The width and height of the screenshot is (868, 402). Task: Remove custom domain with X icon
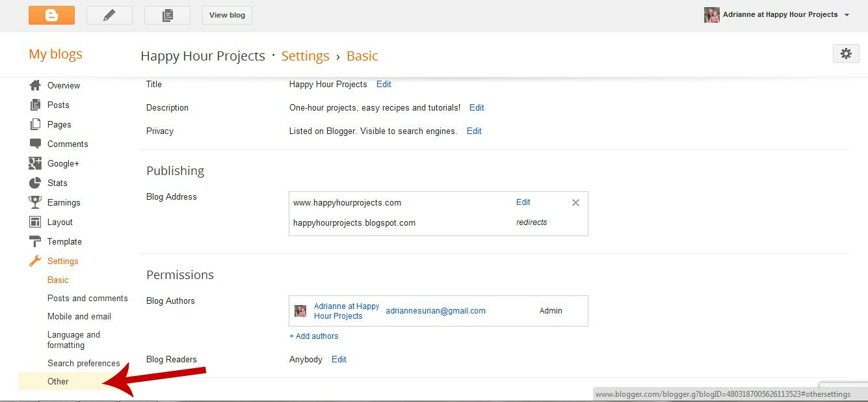[575, 202]
